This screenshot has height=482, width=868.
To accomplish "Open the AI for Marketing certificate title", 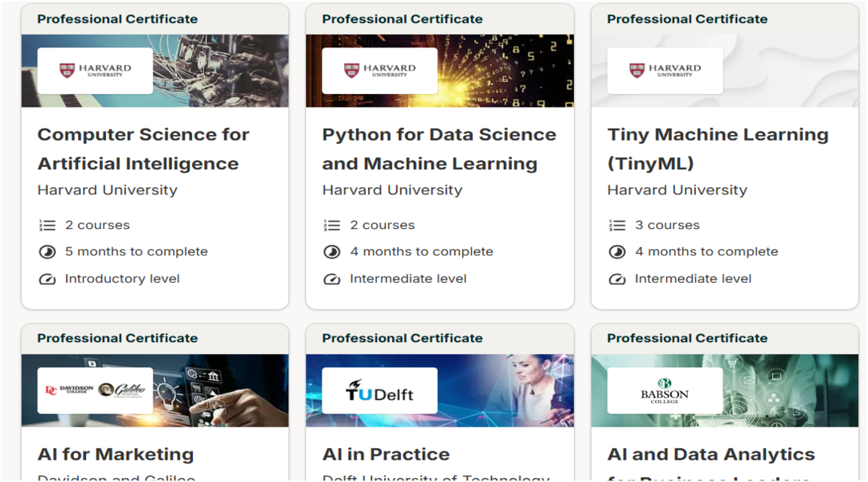I will pos(116,455).
